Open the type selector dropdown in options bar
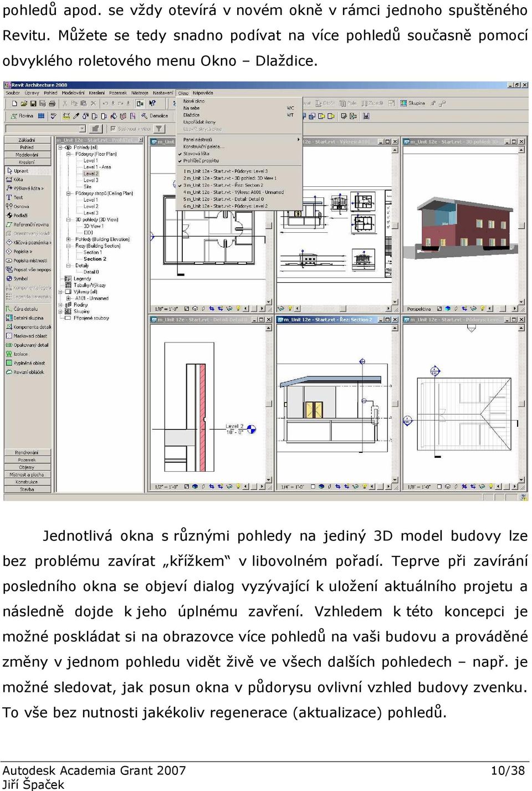The image size is (532, 791). (81, 129)
